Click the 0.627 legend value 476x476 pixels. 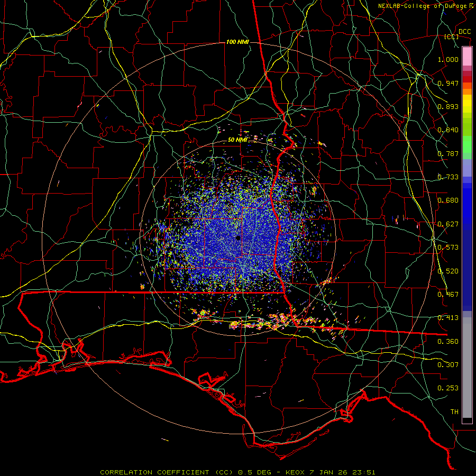448,224
